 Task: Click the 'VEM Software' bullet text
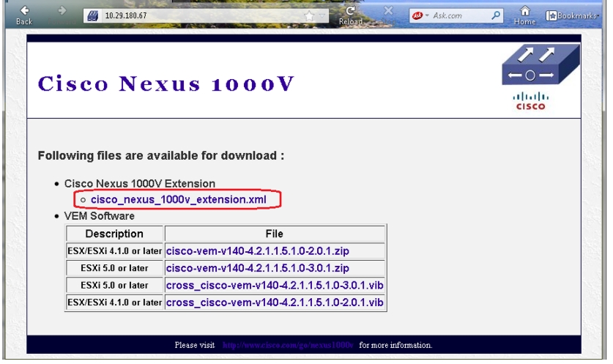pos(100,216)
